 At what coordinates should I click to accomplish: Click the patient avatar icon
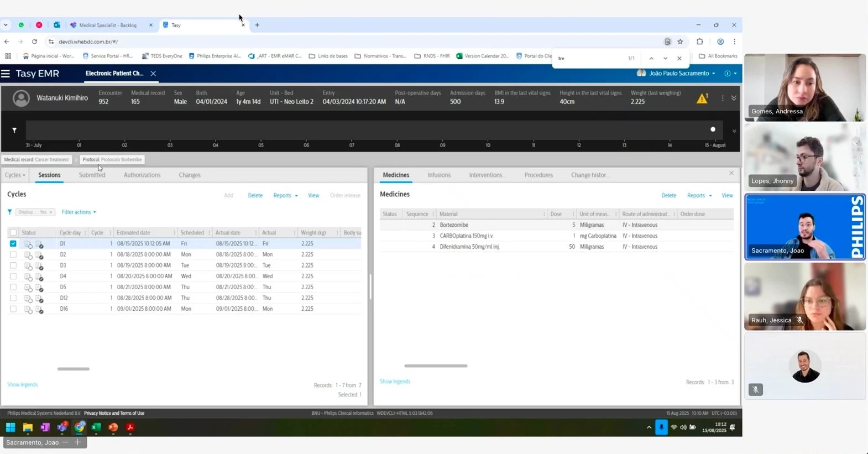tap(21, 98)
